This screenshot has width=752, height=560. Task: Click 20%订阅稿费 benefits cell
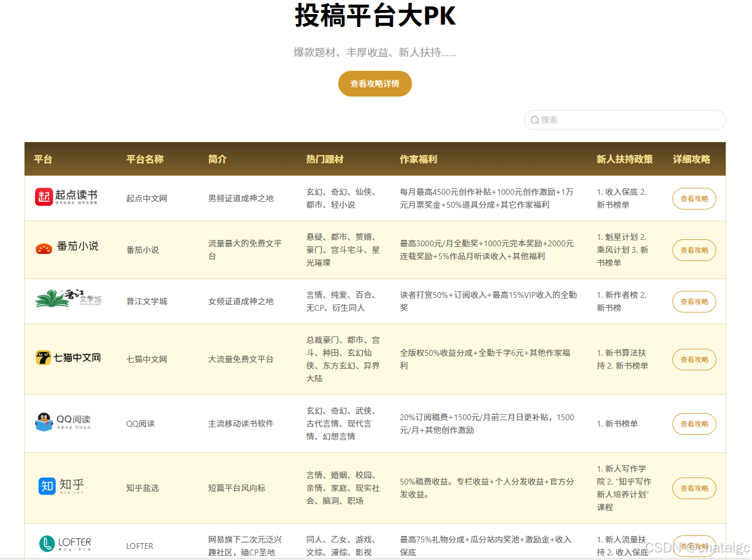click(487, 424)
